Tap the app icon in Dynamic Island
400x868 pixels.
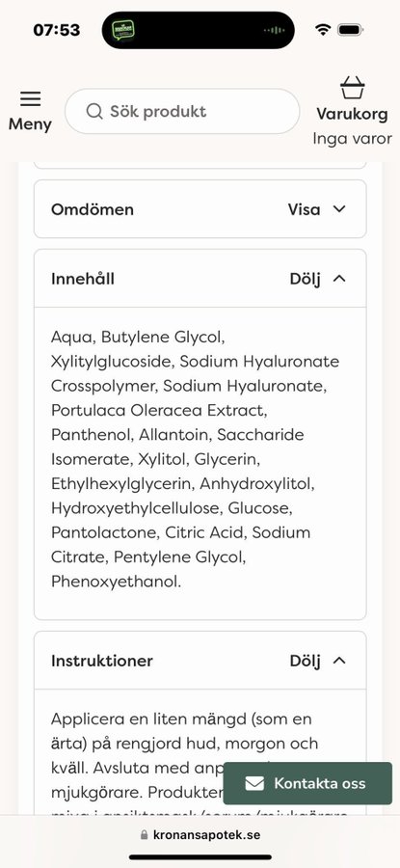click(123, 30)
